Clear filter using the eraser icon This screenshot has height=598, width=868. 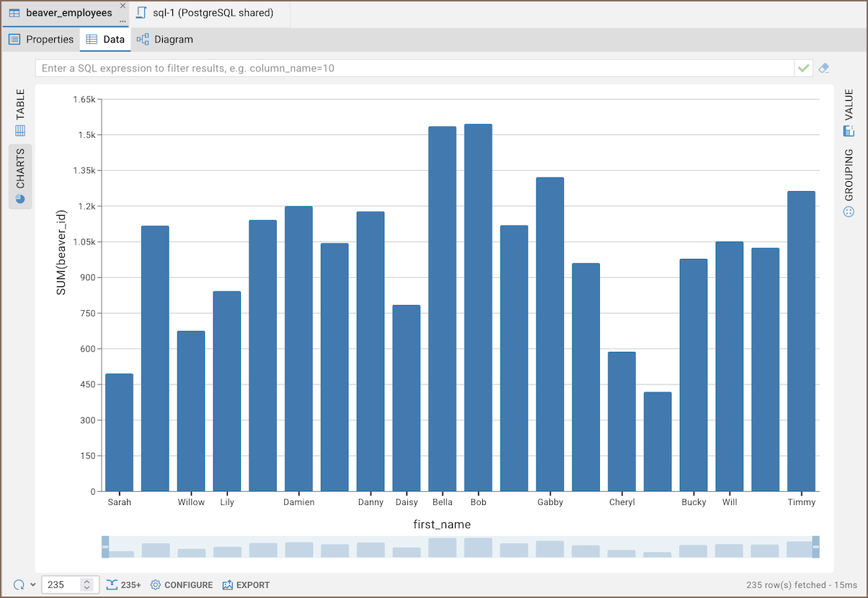(x=824, y=68)
